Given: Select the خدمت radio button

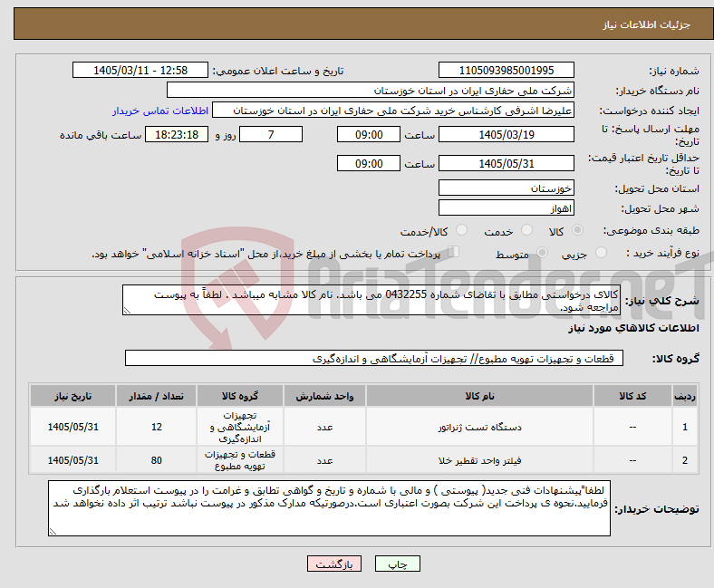Looking at the screenshot, I should 526,230.
